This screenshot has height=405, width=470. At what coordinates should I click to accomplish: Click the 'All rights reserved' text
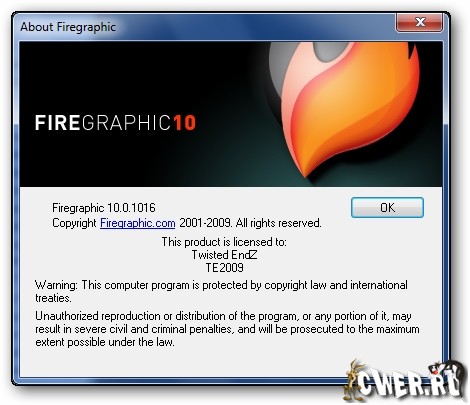pyautogui.click(x=279, y=223)
